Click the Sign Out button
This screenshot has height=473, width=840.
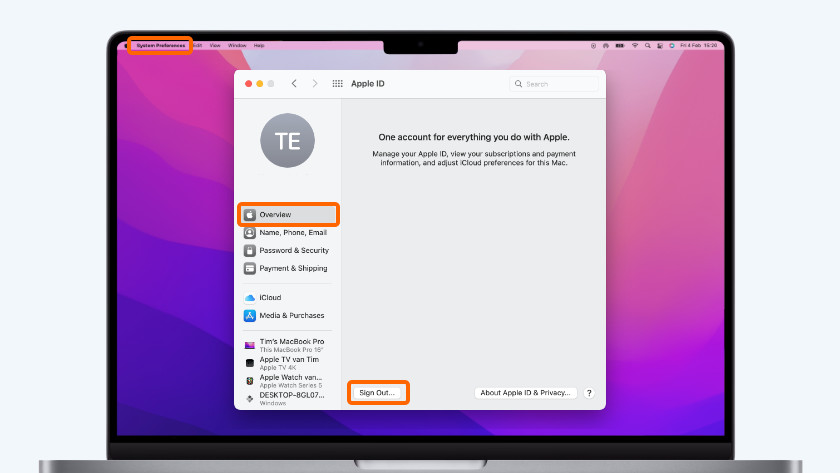(378, 393)
